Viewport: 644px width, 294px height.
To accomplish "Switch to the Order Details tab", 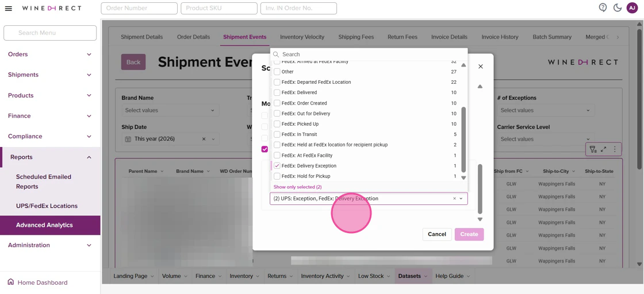I will pyautogui.click(x=193, y=37).
